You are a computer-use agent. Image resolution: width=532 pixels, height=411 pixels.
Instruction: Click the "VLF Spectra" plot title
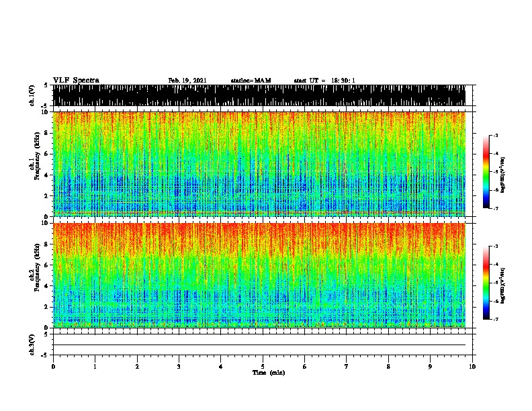point(76,80)
